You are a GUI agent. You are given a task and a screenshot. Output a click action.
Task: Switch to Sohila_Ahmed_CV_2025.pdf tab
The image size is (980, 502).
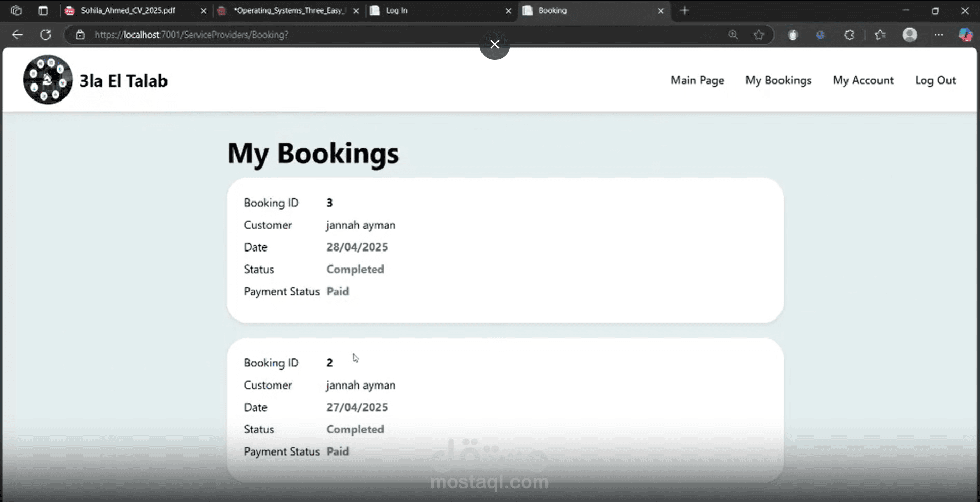point(128,10)
